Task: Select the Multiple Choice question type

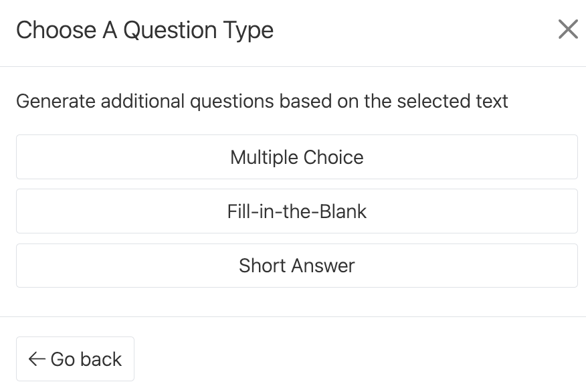Action: point(296,157)
